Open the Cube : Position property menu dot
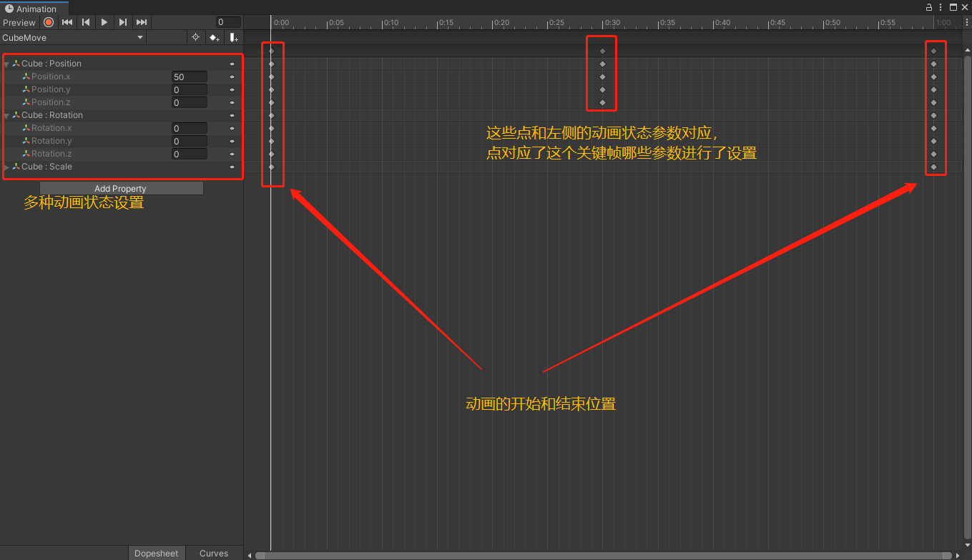972x560 pixels. 232,64
